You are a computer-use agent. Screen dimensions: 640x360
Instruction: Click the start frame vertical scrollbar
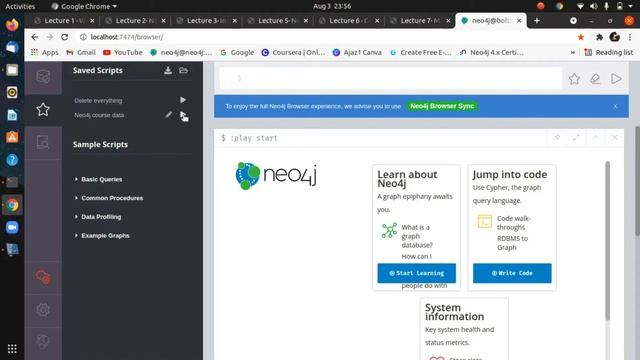[x=607, y=241]
